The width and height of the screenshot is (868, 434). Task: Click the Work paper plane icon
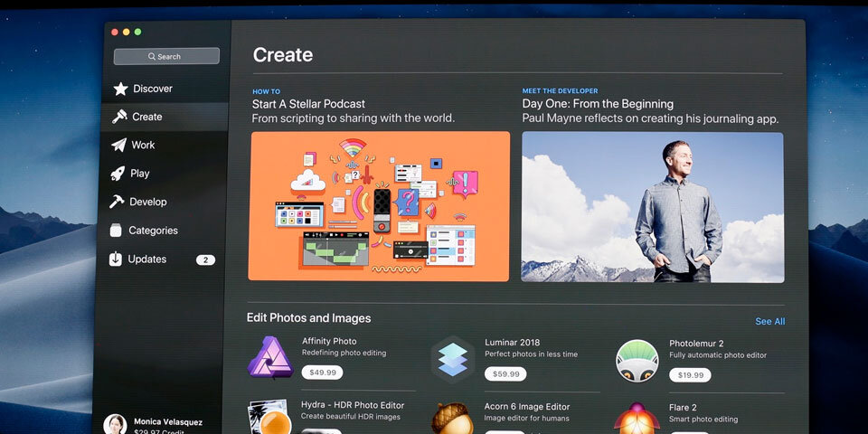118,145
